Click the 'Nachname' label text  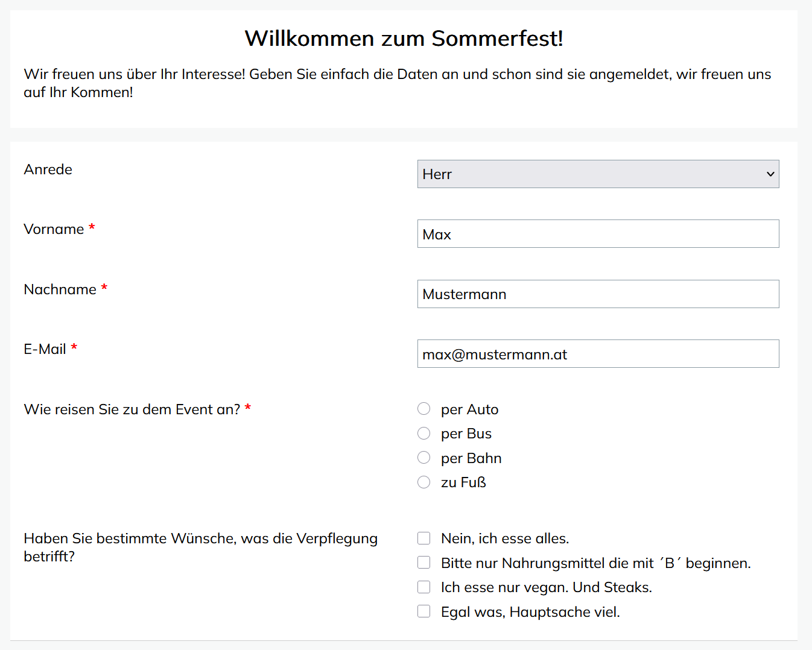[x=60, y=289]
